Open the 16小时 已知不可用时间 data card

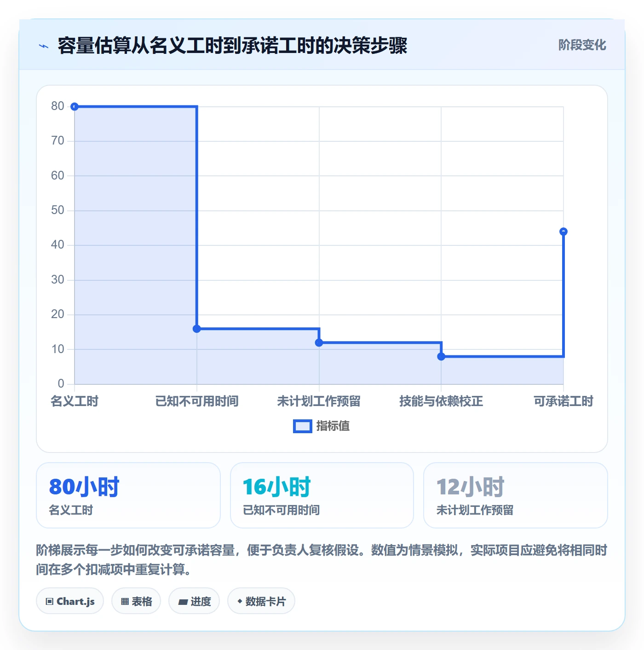pos(322,495)
